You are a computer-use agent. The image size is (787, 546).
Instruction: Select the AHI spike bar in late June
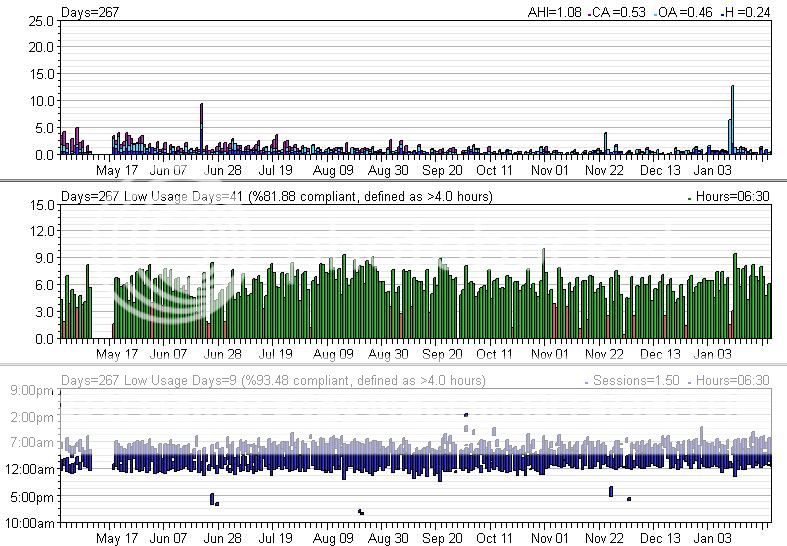click(x=201, y=128)
